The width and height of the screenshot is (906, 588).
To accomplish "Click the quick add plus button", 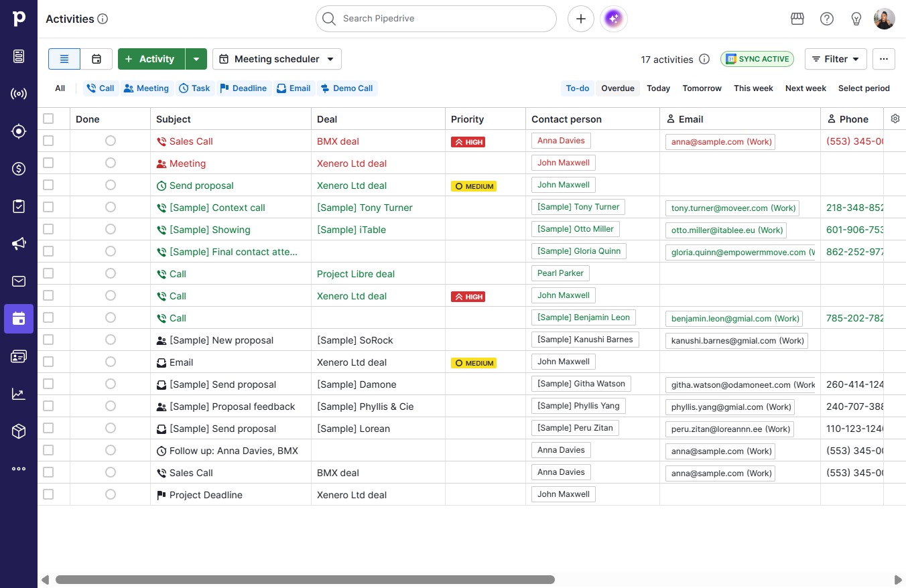I will [x=581, y=19].
